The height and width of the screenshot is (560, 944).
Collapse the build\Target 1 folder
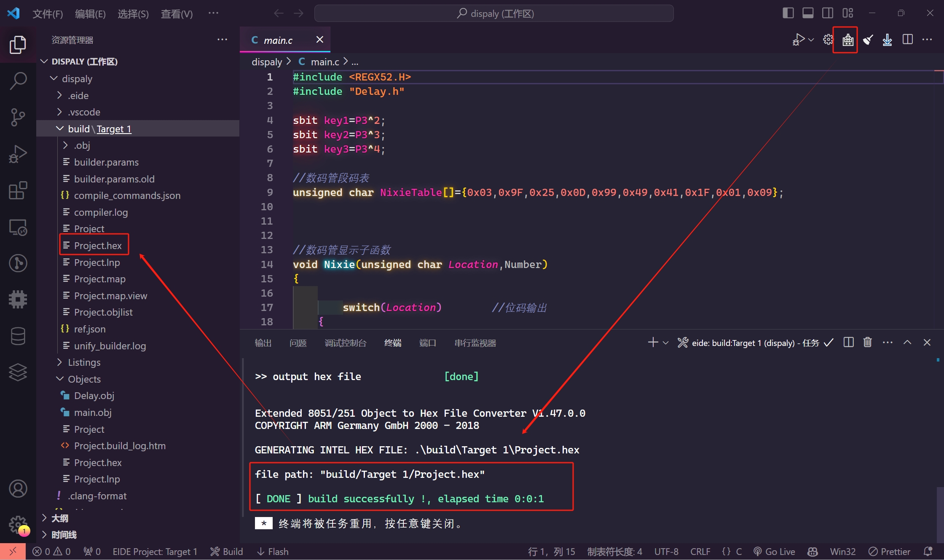pos(60,129)
